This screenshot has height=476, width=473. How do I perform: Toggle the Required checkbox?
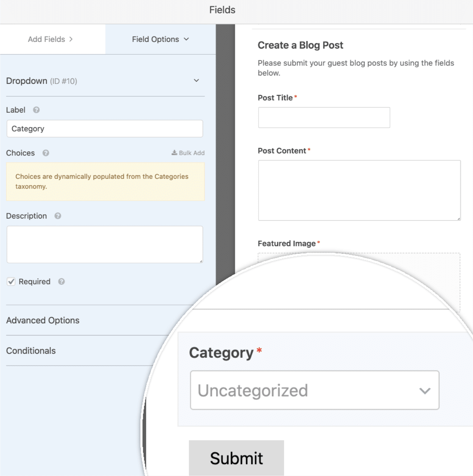pos(11,282)
